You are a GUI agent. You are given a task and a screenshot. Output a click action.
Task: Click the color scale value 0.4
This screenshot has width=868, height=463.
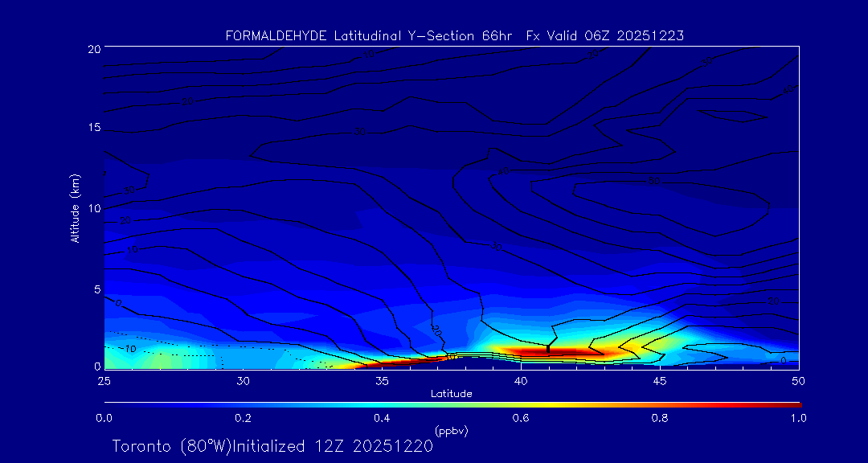382,418
